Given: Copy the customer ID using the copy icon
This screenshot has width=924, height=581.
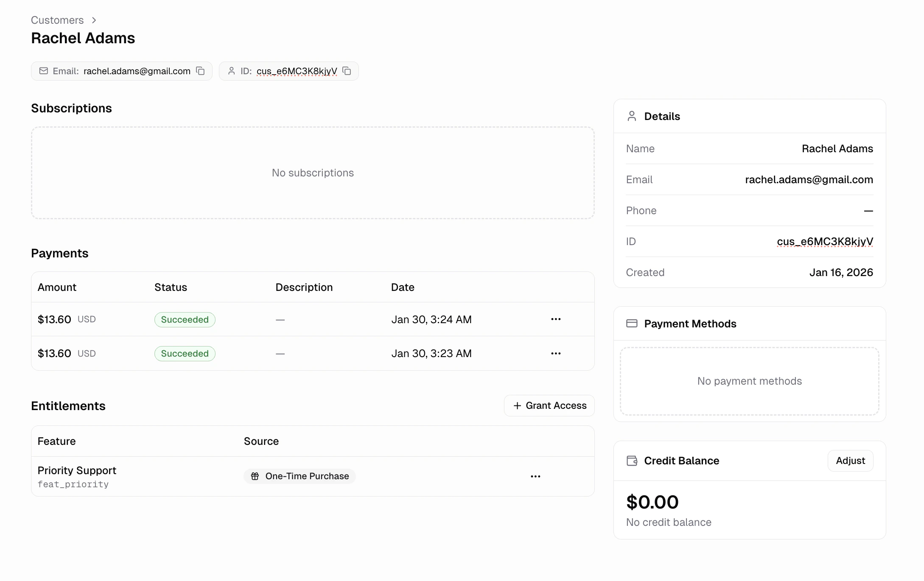Looking at the screenshot, I should pos(347,71).
